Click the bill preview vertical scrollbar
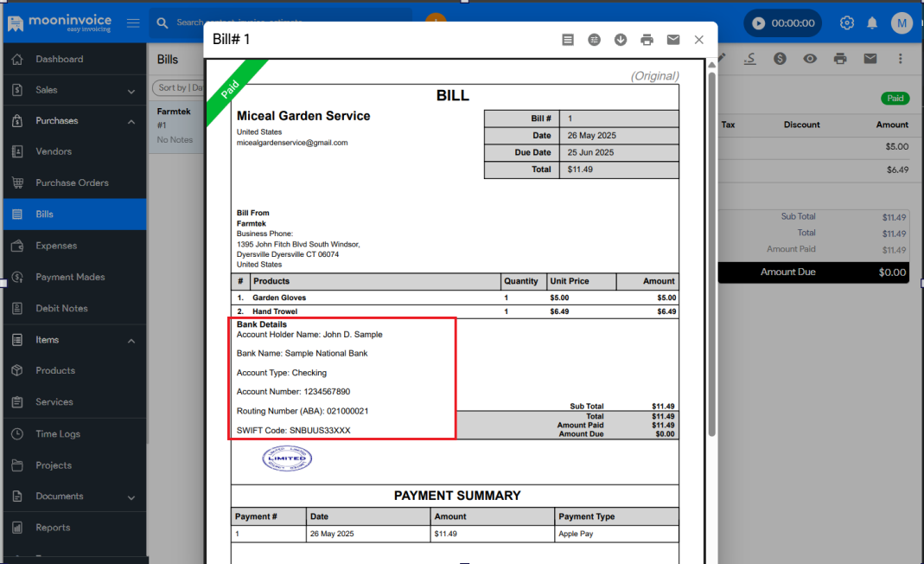924x564 pixels. 712,253
